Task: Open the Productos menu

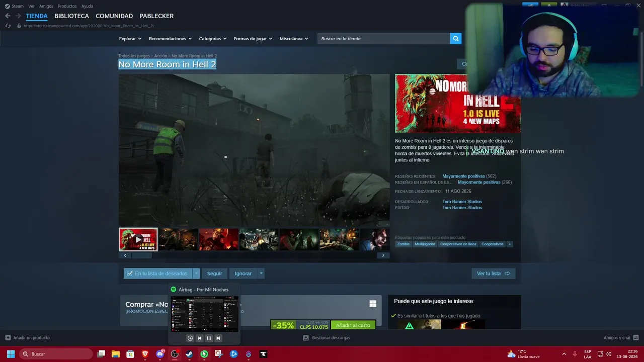Action: 67,7
